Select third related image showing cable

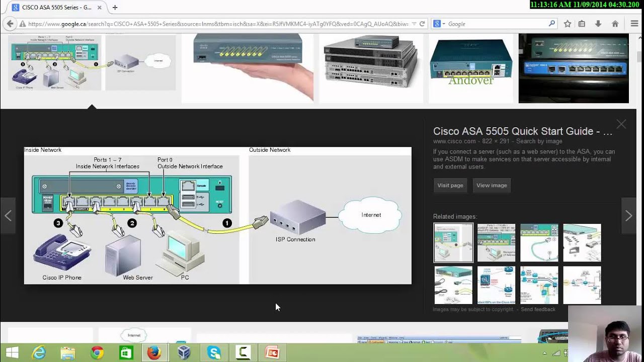point(539,243)
